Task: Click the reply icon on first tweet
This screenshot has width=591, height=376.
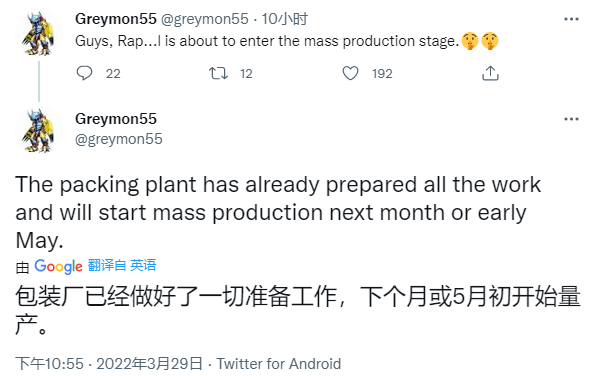Action: click(84, 73)
